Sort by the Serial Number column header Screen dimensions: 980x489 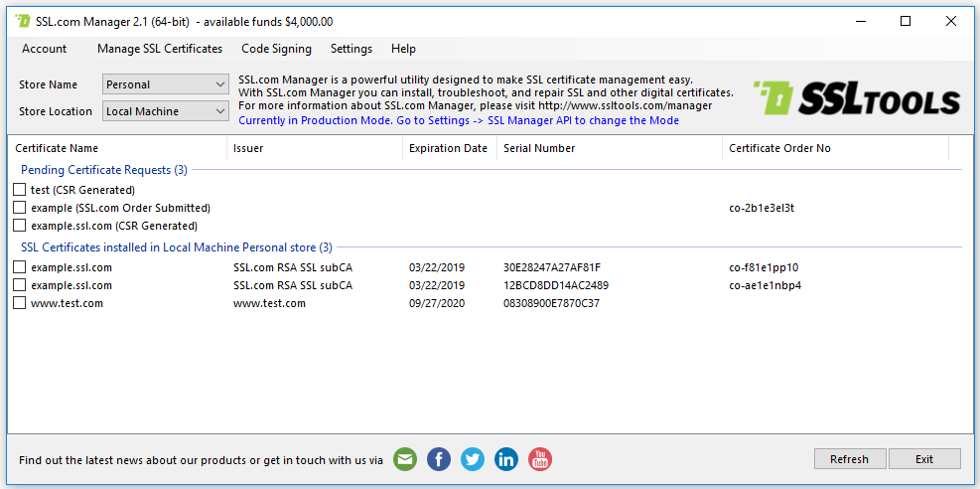point(610,148)
